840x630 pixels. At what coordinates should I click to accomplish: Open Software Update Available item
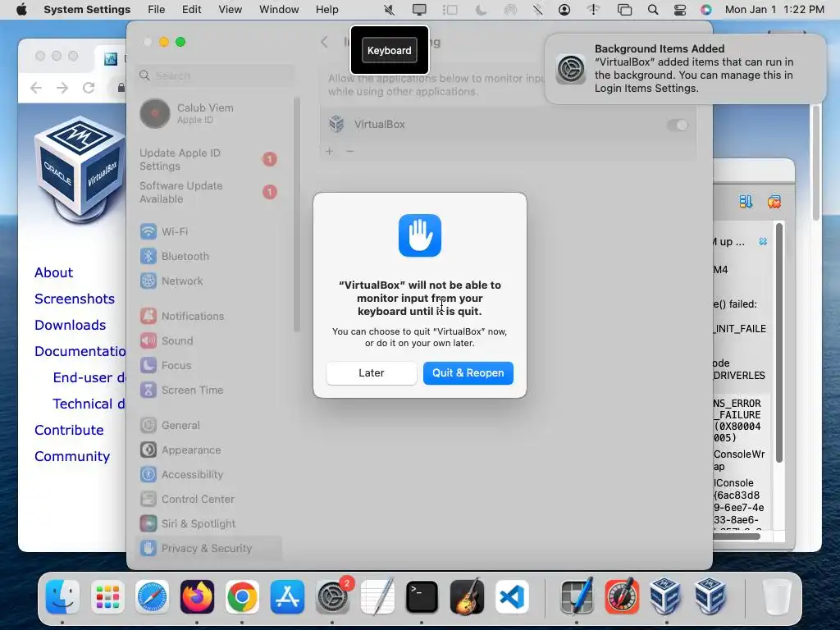pos(209,192)
